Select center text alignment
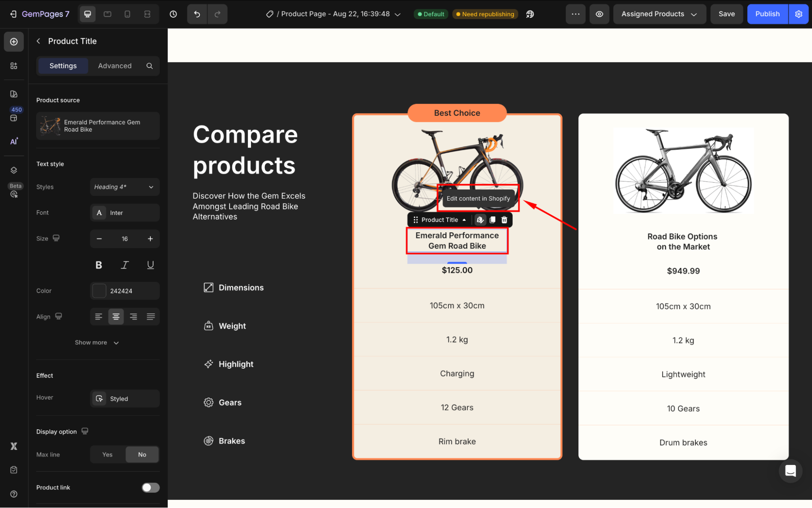This screenshot has width=812, height=508. (x=116, y=317)
